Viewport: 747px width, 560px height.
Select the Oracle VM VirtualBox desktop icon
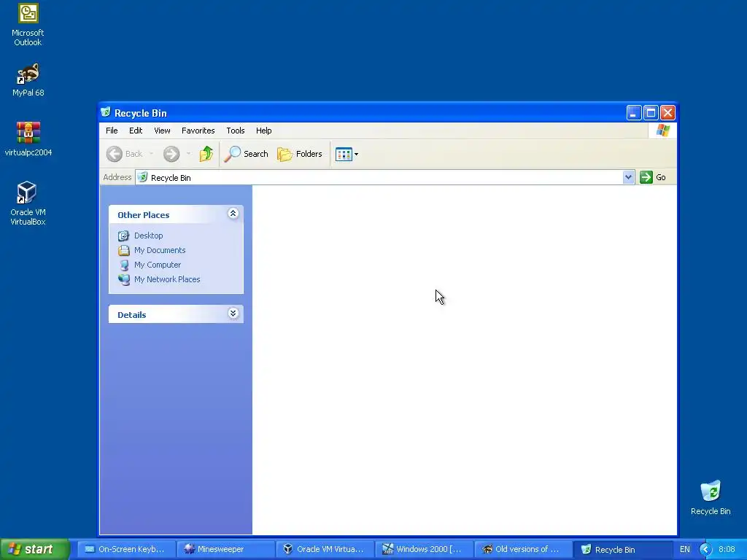(28, 203)
